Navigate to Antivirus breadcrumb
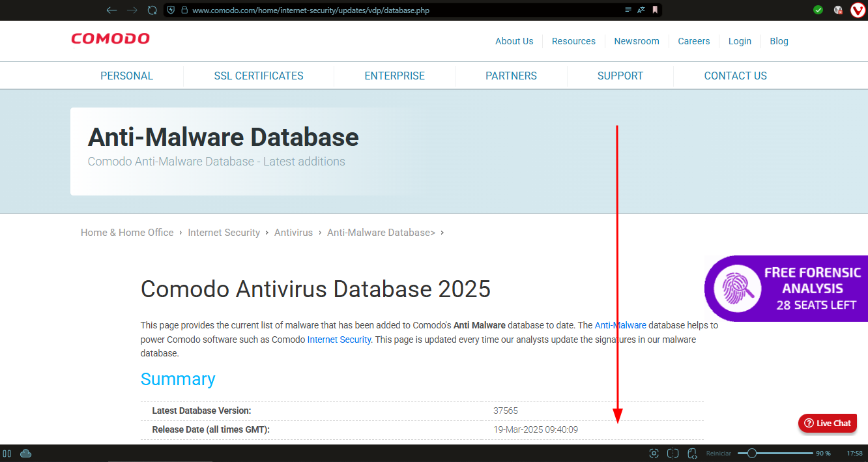 (293, 233)
